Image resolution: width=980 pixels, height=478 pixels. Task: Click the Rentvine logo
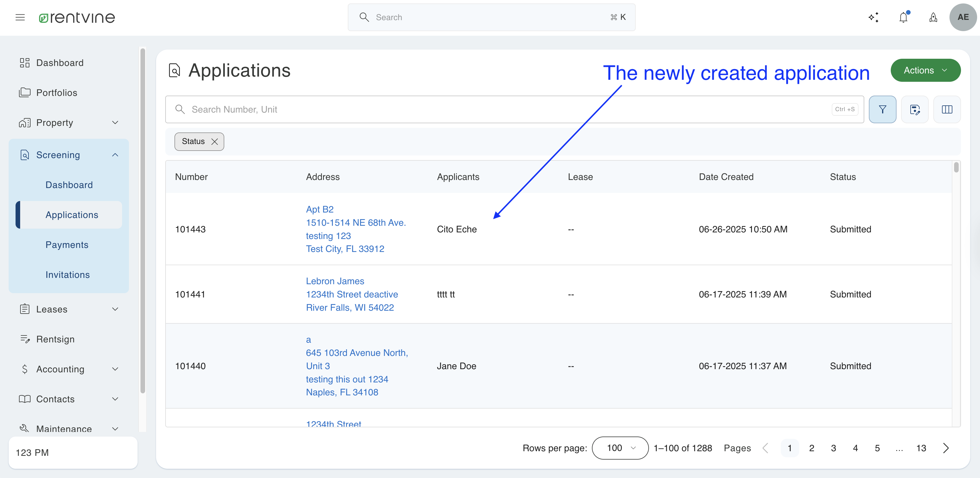click(77, 17)
